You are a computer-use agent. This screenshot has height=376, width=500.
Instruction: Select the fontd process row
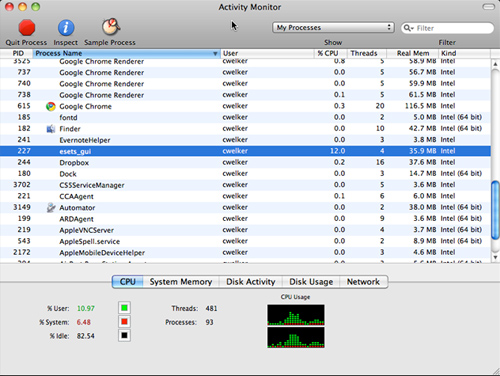(x=245, y=117)
